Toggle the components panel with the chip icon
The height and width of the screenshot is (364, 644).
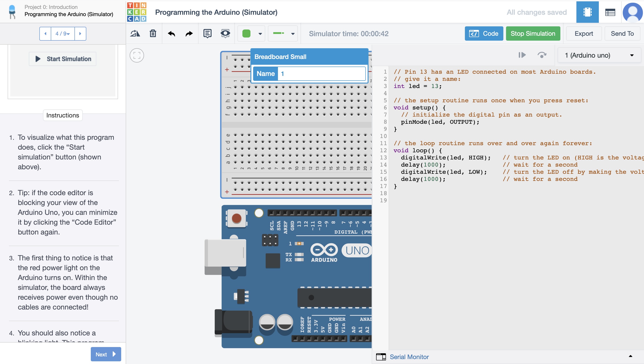pos(587,12)
